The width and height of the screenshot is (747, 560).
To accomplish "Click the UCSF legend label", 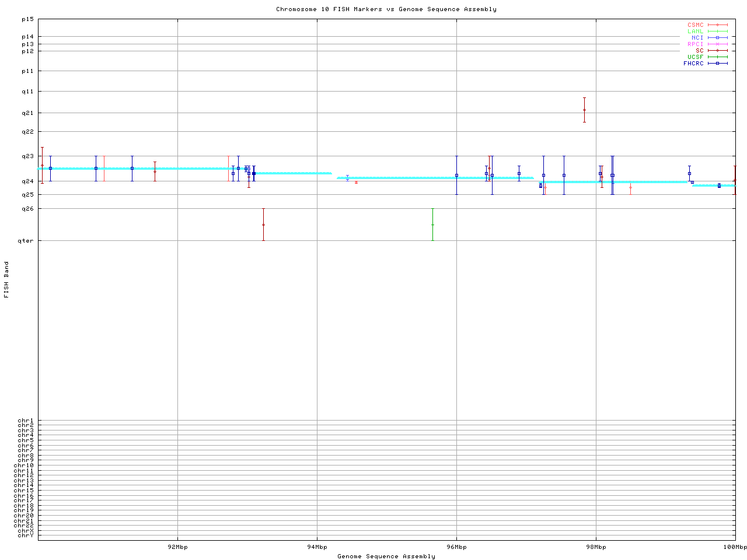I will (695, 57).
